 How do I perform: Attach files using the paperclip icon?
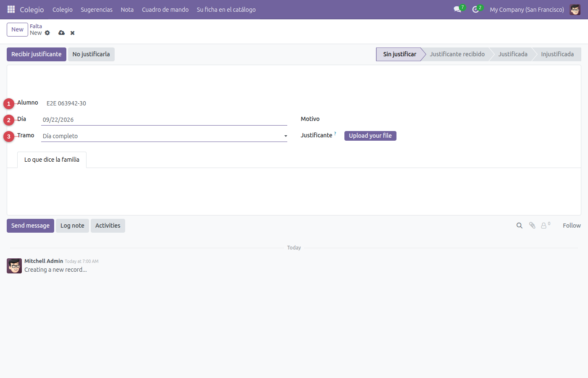(x=532, y=226)
